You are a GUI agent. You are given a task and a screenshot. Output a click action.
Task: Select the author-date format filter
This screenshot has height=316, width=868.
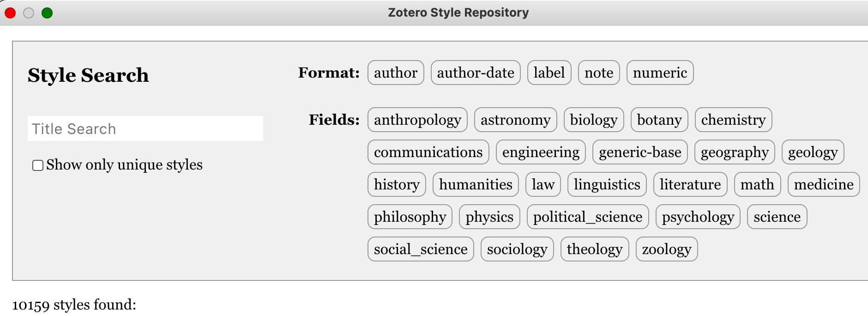click(476, 73)
